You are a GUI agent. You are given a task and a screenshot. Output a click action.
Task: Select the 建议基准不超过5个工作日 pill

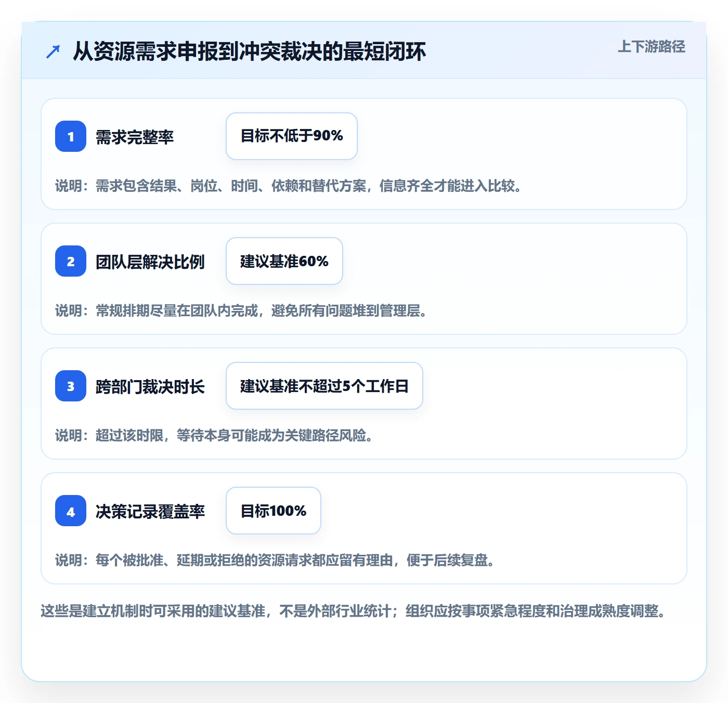point(324,386)
